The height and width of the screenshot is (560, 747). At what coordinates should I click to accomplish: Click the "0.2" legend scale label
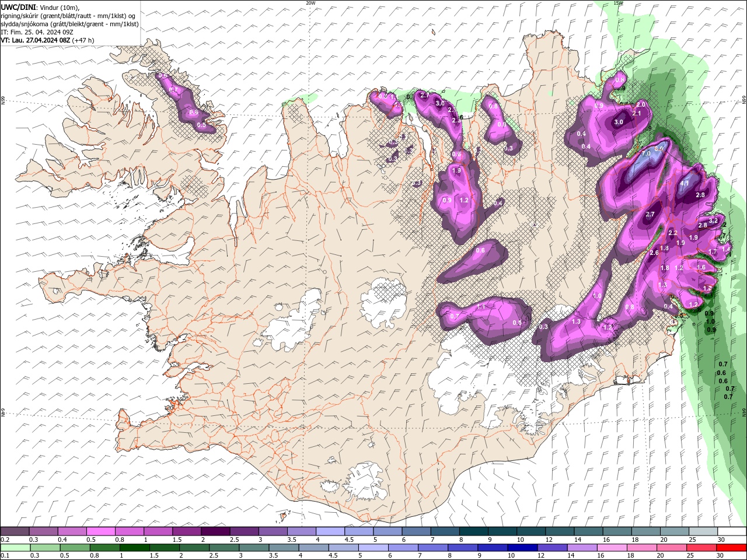coord(4,540)
